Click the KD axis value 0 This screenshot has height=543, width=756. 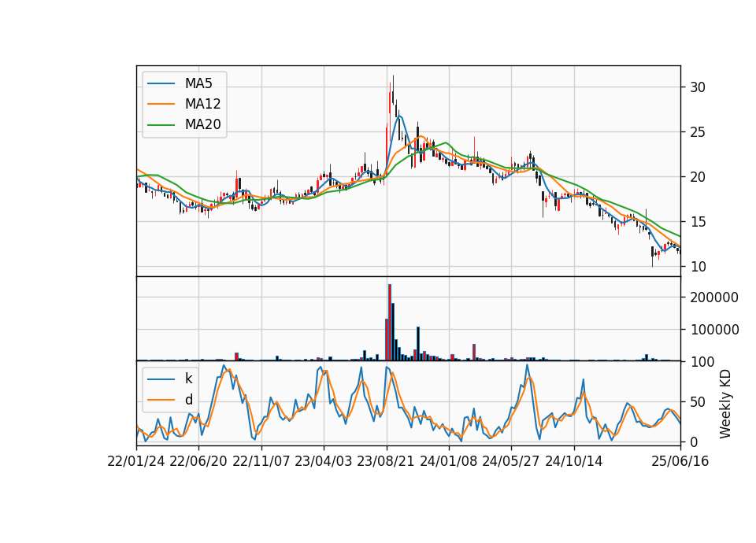point(694,442)
